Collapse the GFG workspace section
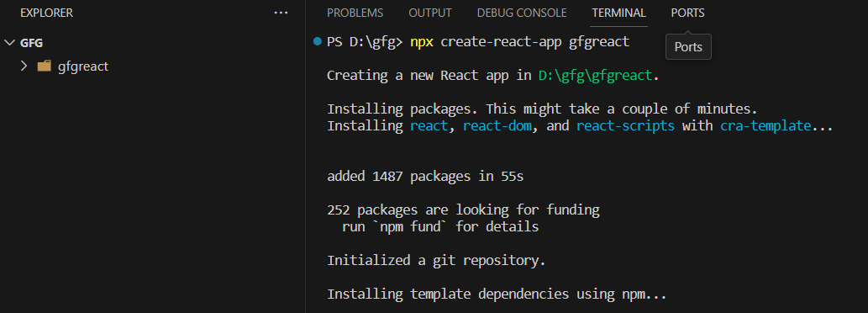 (x=9, y=43)
